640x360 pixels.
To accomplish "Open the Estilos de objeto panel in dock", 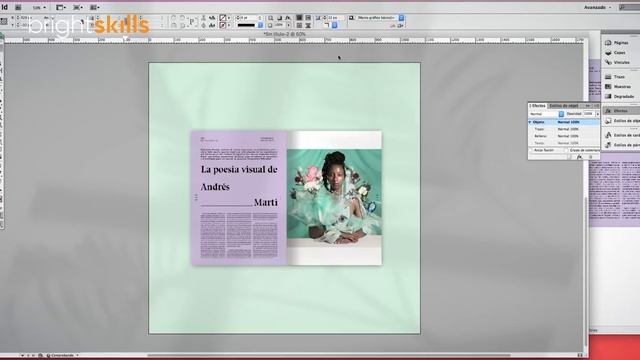I will point(622,121).
